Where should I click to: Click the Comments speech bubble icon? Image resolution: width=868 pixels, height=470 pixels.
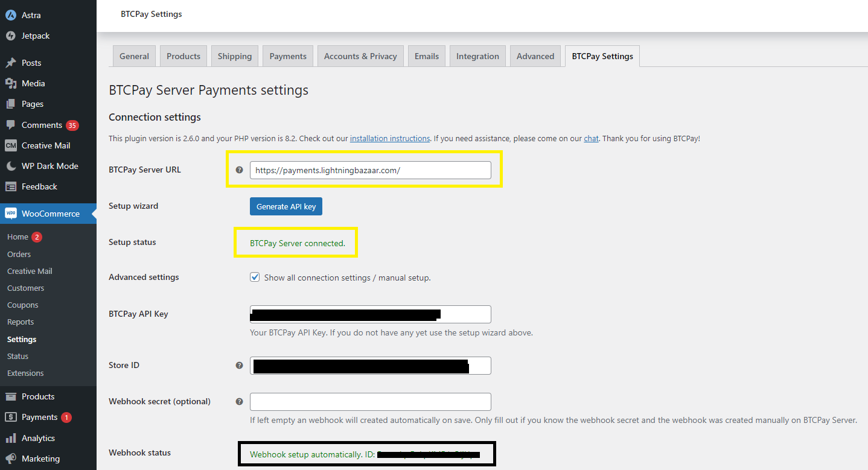click(x=10, y=125)
